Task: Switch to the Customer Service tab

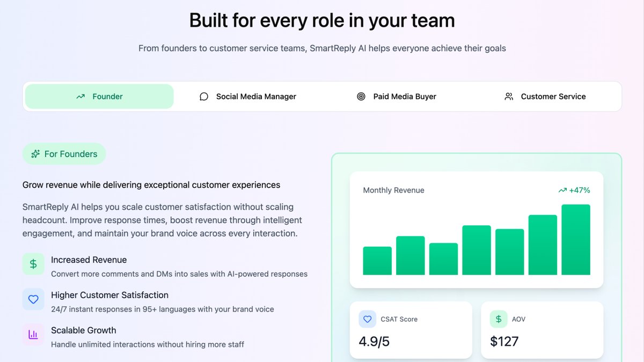Action: coord(545,97)
